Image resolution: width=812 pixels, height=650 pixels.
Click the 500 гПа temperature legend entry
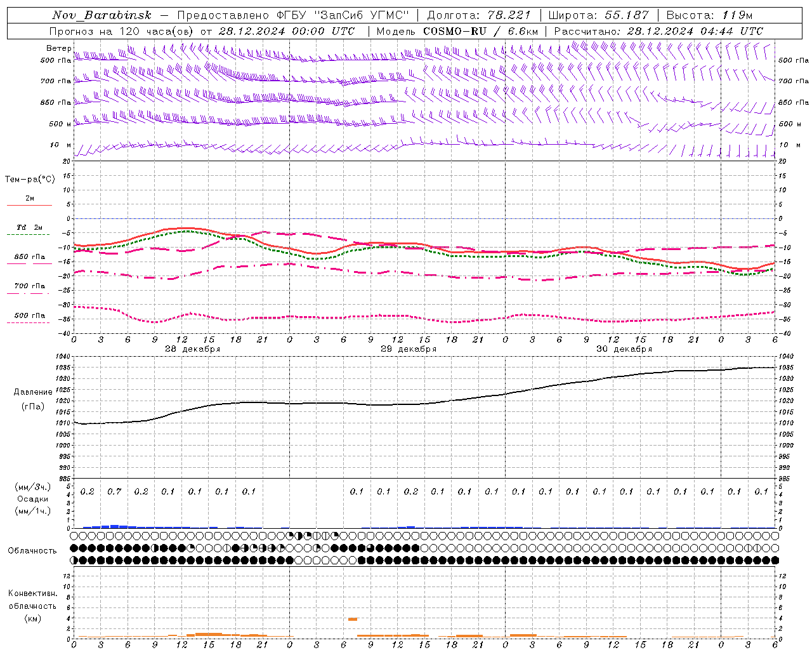30,315
